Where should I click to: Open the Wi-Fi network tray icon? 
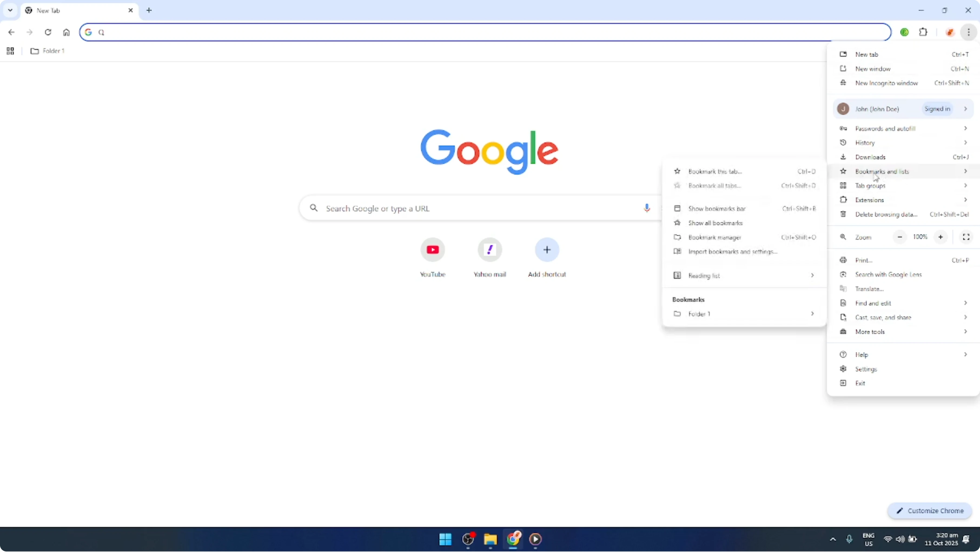888,540
